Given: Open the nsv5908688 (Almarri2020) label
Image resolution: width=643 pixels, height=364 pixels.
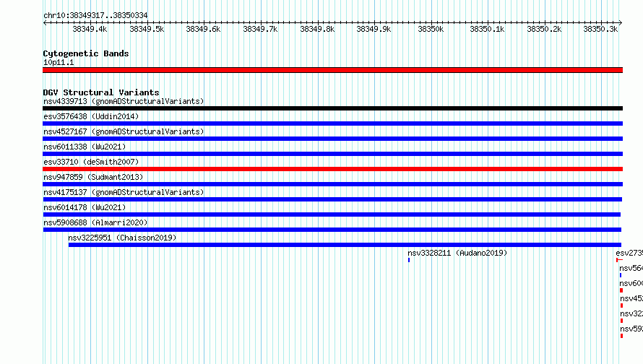Looking at the screenshot, I should point(95,222).
